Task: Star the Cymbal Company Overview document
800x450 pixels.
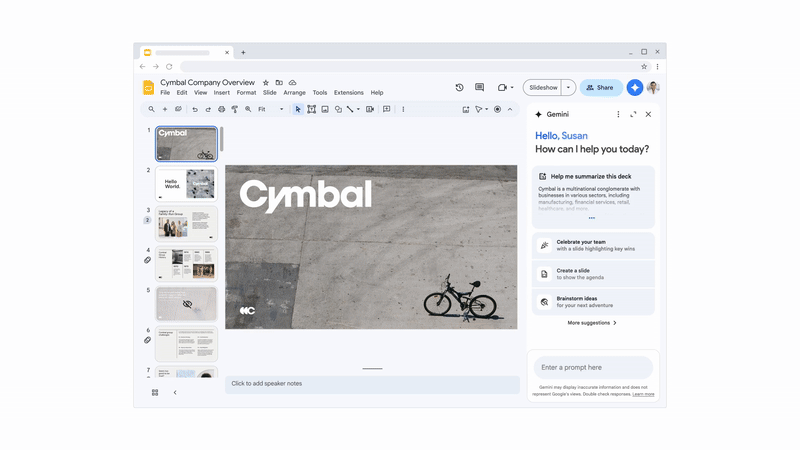Action: 266,83
